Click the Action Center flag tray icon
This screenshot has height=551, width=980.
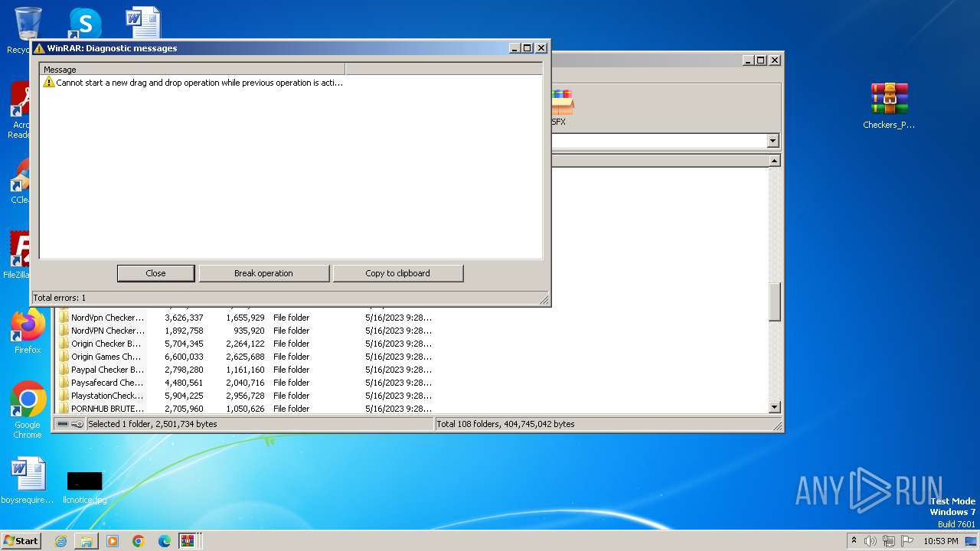[x=907, y=541]
